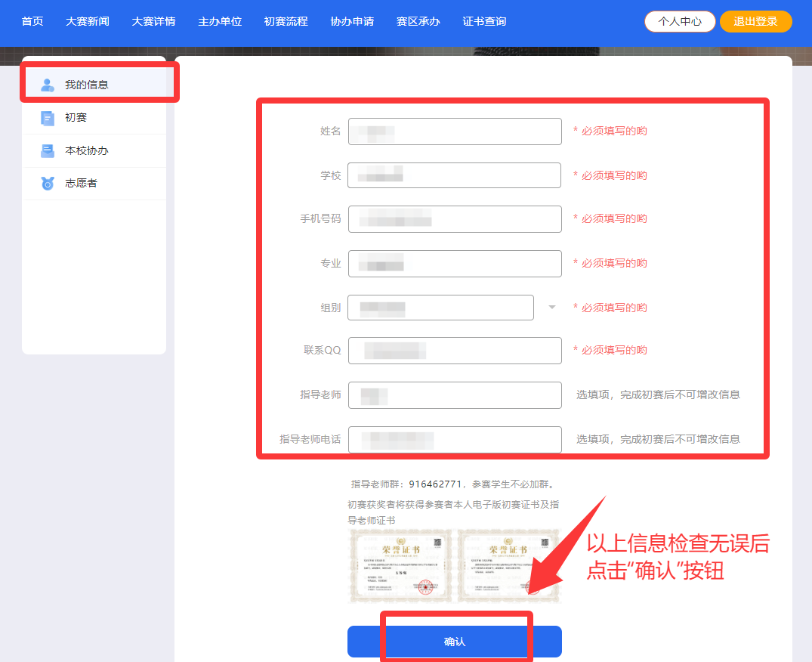Viewport: 812px width, 662px height.
Task: Open the right certificate sample thumbnail
Action: (x=509, y=566)
